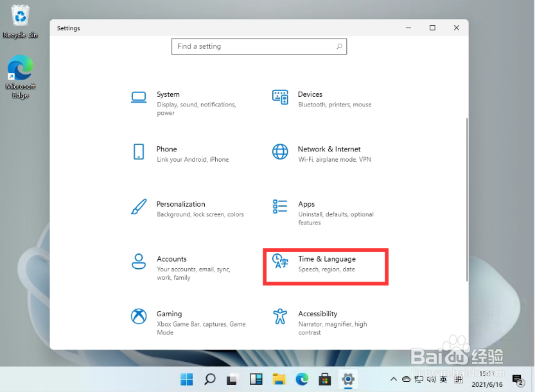Open the OneDrive cloud tray icon
The image size is (535, 392).
[x=406, y=379]
